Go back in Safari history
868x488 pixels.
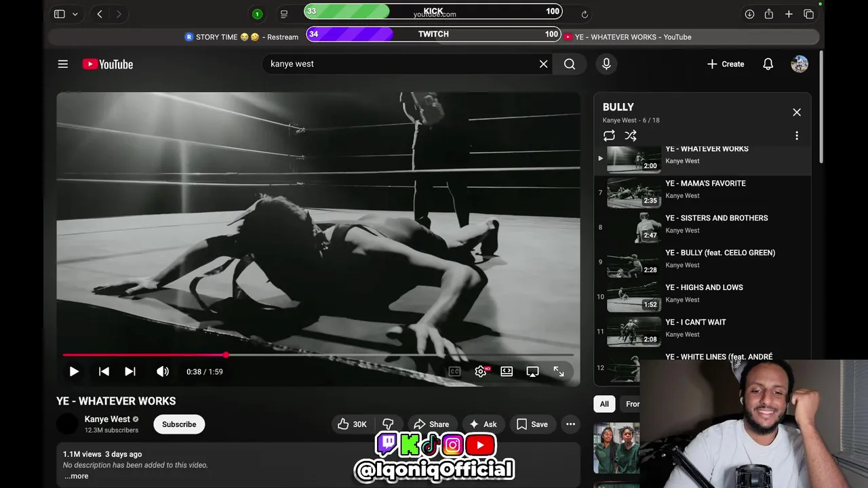(x=100, y=14)
